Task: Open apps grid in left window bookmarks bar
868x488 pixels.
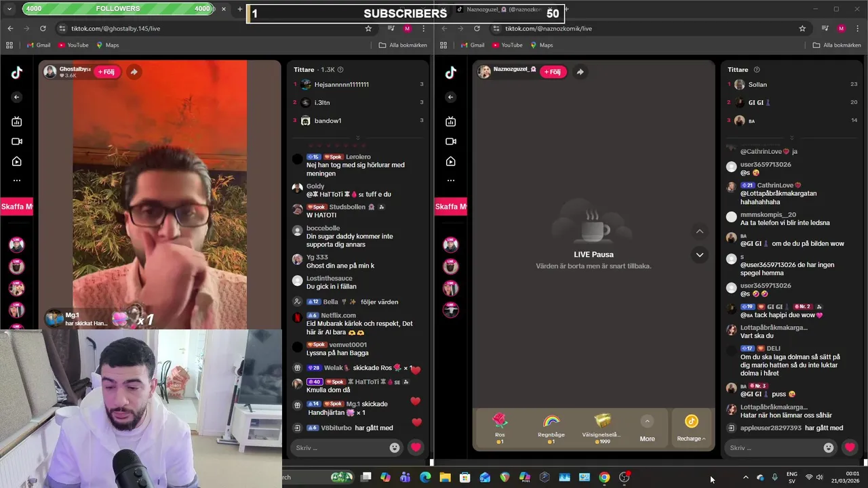Action: pyautogui.click(x=9, y=45)
